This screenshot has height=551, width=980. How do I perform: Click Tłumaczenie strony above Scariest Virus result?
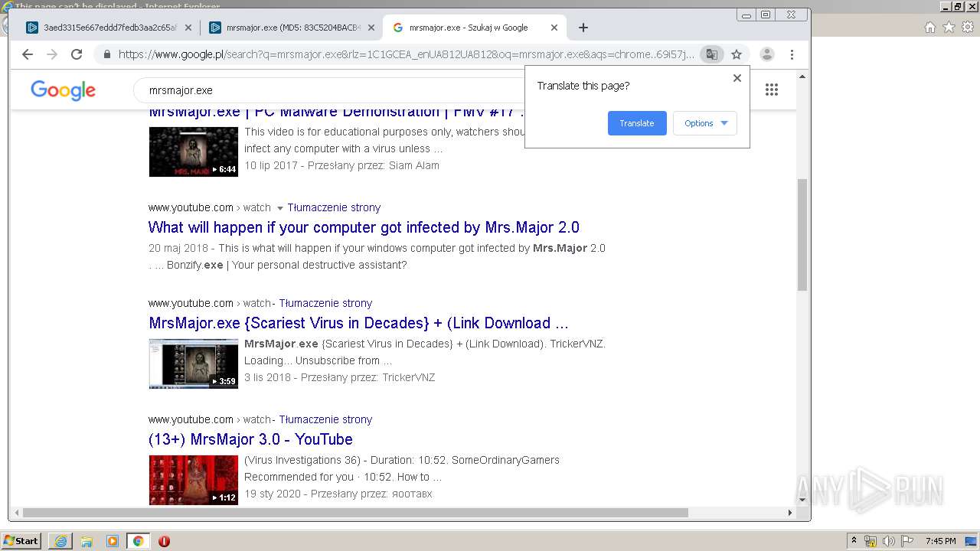325,303
